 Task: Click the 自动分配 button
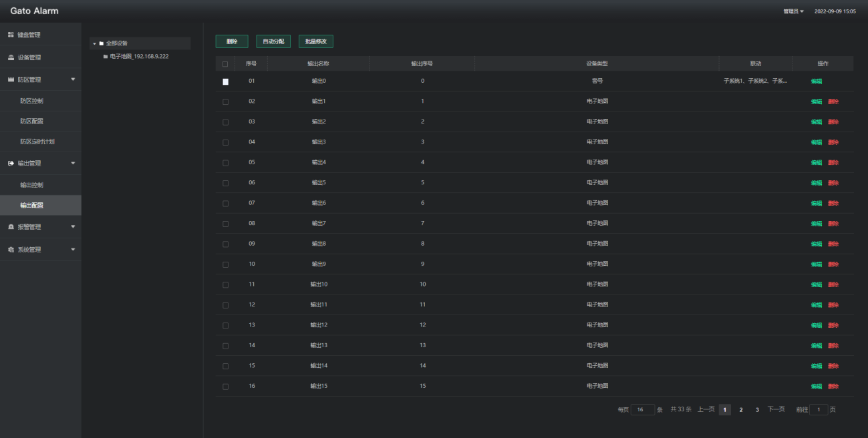tap(273, 41)
